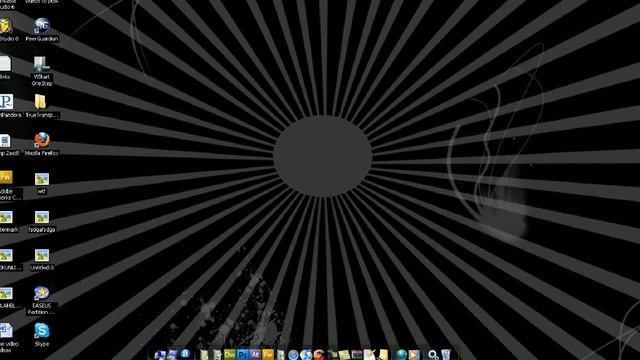Launch Skype from the desktop
The height and width of the screenshot is (360, 640).
coord(42,335)
